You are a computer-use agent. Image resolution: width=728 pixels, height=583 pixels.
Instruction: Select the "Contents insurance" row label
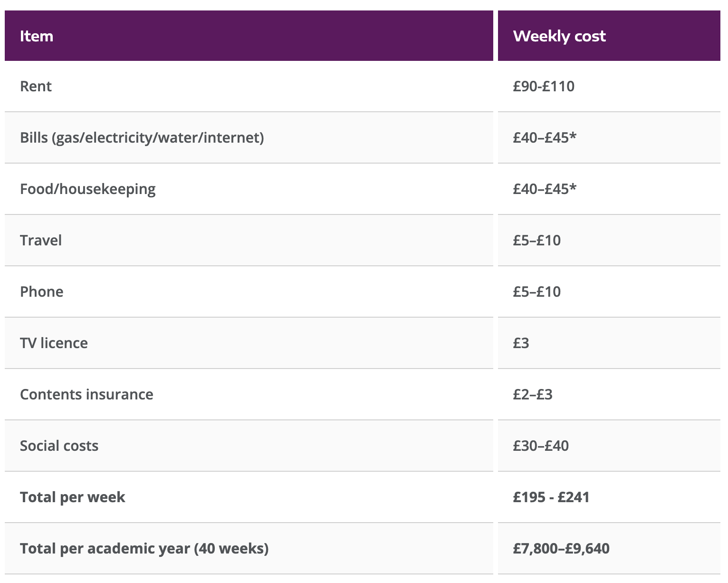point(86,394)
